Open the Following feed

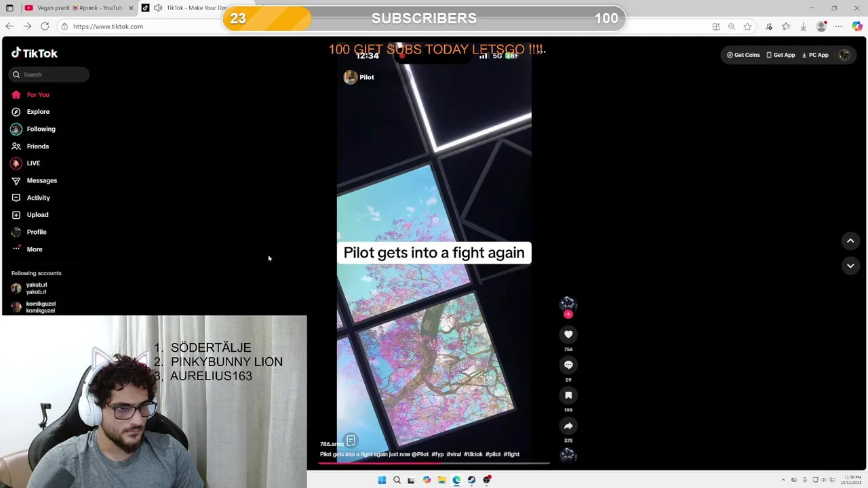click(x=33, y=129)
